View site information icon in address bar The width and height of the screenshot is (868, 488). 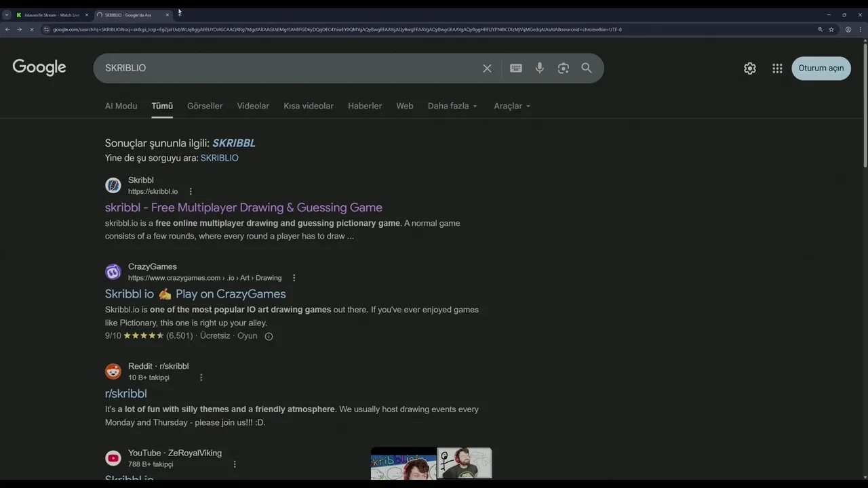(46, 29)
